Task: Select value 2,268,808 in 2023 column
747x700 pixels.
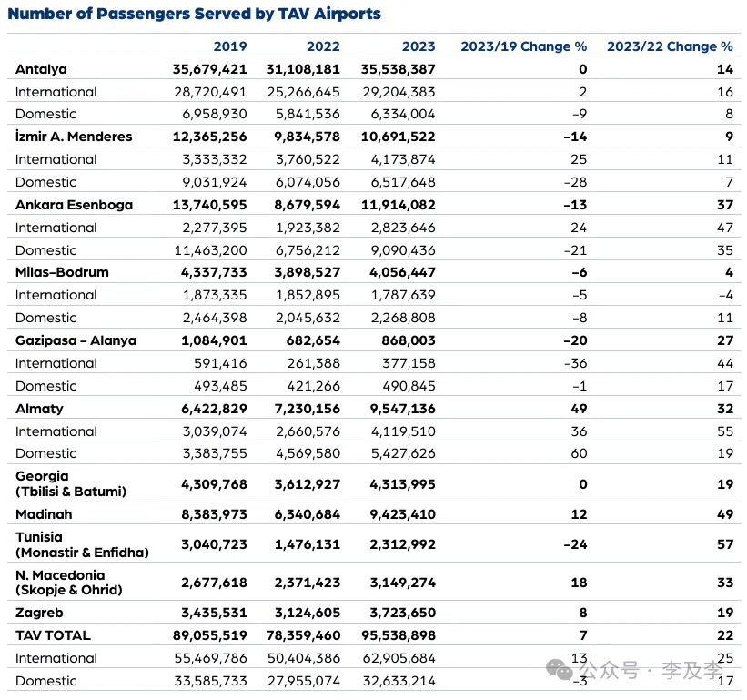Action: pos(403,318)
